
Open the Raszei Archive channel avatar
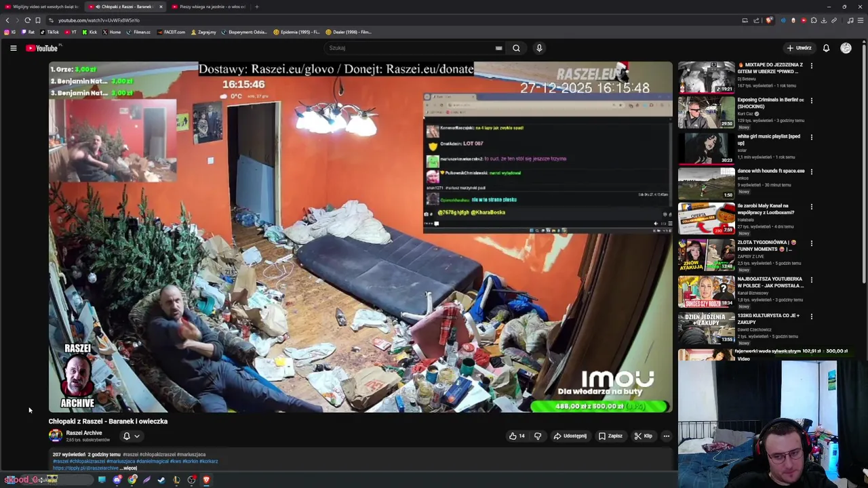tap(56, 436)
